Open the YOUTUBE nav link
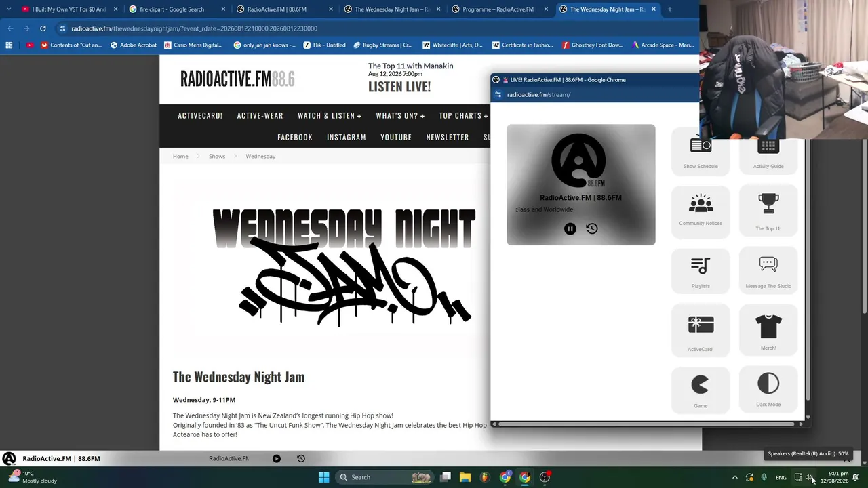Image resolution: width=868 pixels, height=488 pixels. (396, 137)
